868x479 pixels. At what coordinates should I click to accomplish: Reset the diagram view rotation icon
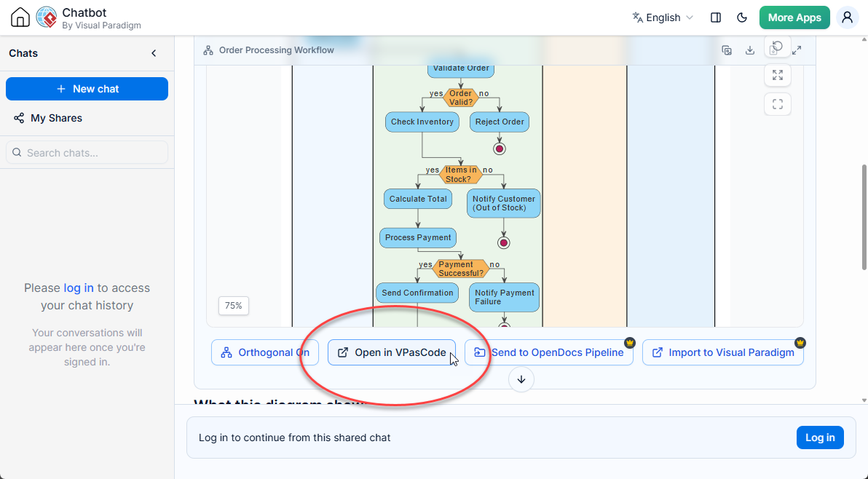click(x=778, y=46)
